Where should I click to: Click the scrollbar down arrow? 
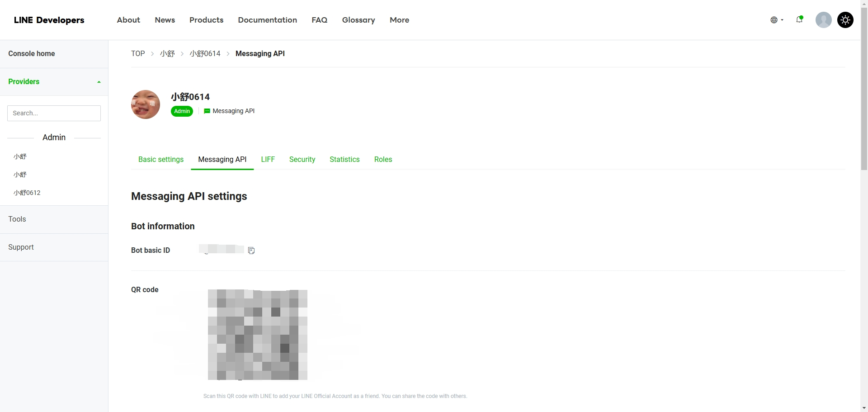[x=864, y=408]
